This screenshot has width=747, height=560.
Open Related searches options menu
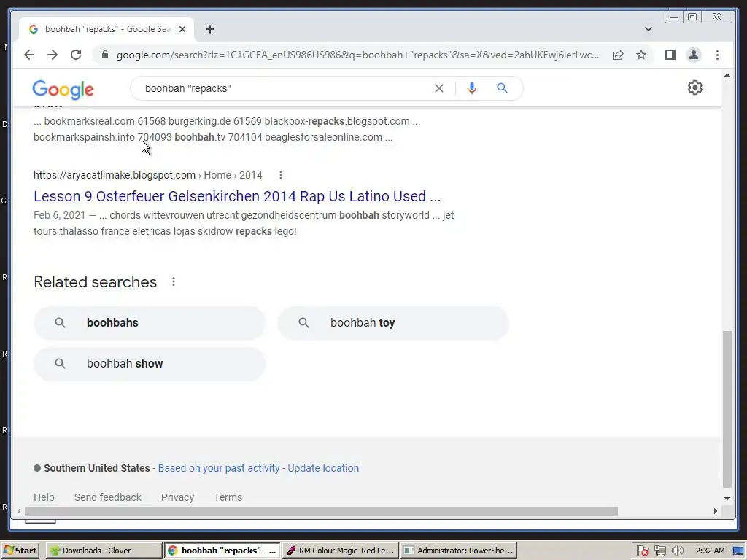174,282
